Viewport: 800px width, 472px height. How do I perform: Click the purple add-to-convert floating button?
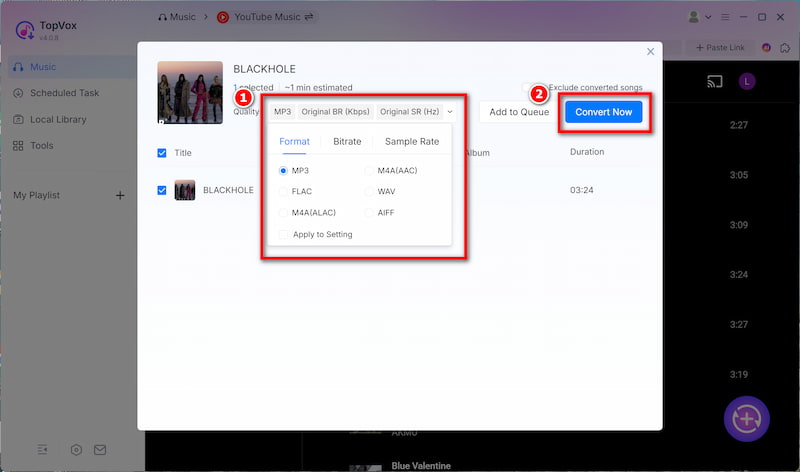746,419
